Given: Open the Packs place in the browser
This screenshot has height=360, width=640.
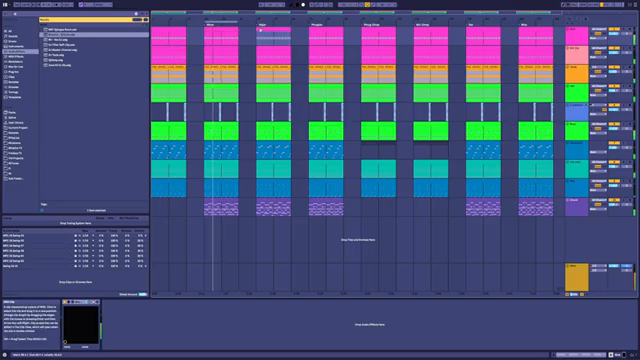Looking at the screenshot, I should coord(12,112).
